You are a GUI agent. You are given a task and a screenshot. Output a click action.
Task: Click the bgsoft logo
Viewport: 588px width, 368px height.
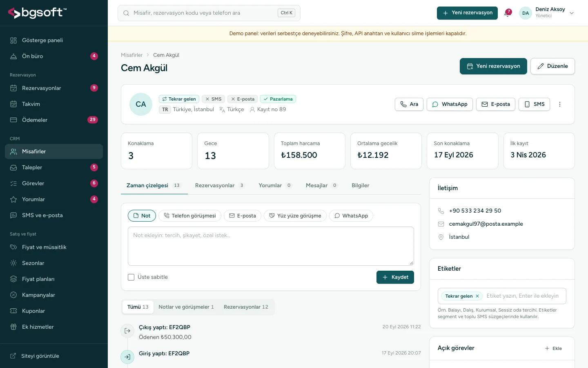pyautogui.click(x=37, y=13)
